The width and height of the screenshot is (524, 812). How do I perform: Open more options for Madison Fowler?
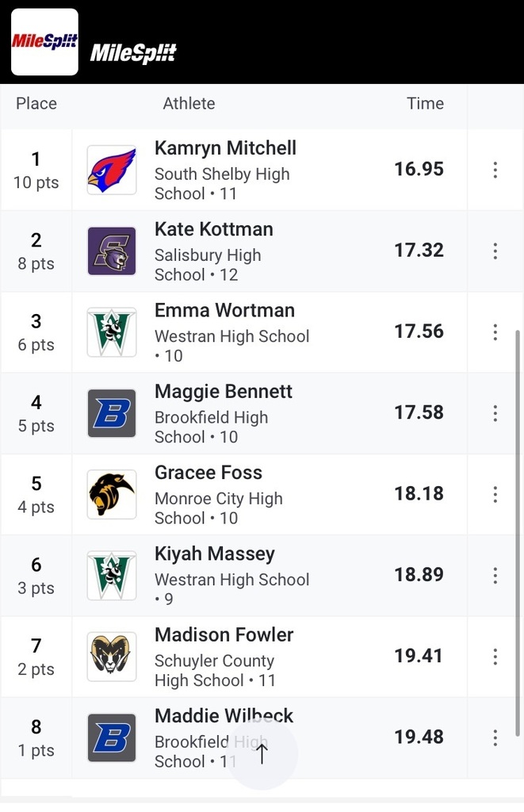(495, 657)
